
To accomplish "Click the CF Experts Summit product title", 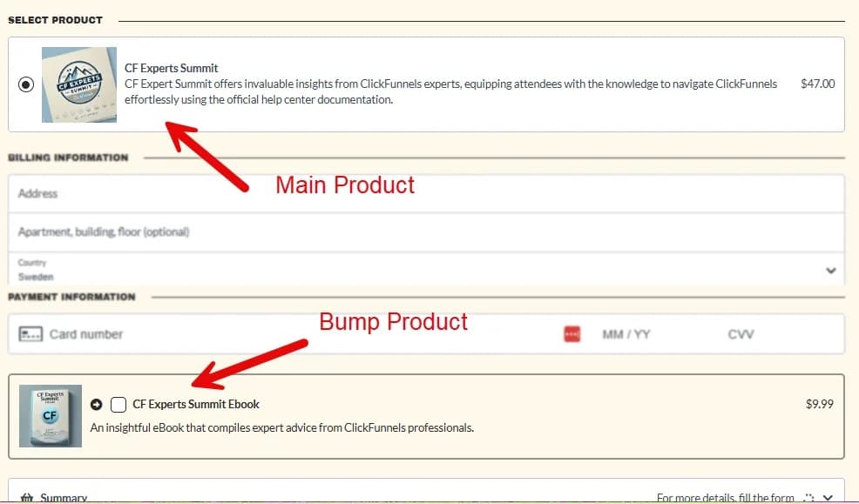I will [x=171, y=68].
